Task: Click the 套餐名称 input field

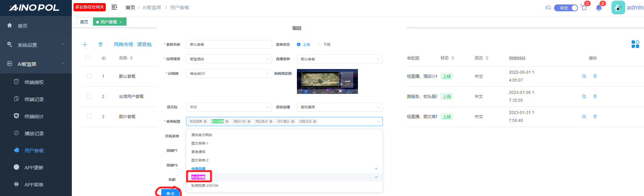Action: [228, 44]
